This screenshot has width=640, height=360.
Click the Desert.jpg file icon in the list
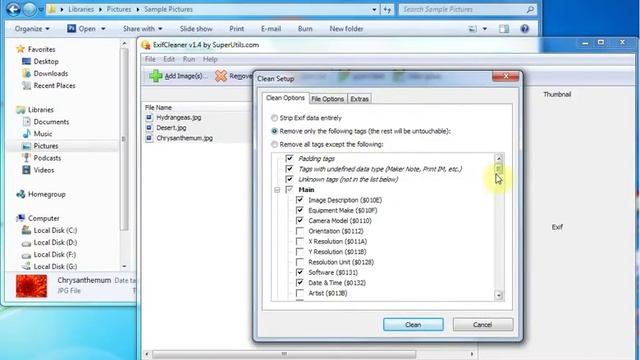point(149,128)
